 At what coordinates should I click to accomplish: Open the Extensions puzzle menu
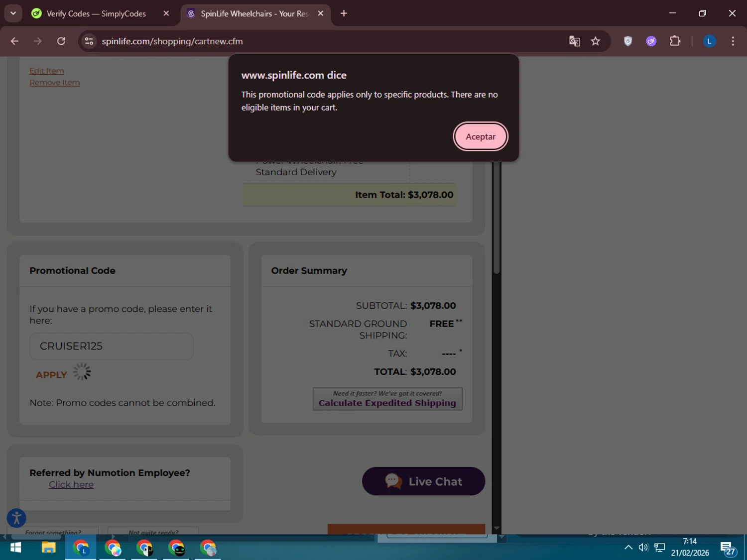[675, 41]
